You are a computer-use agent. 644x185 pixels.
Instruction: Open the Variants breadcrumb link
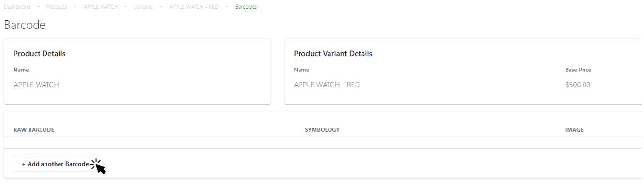click(x=144, y=7)
